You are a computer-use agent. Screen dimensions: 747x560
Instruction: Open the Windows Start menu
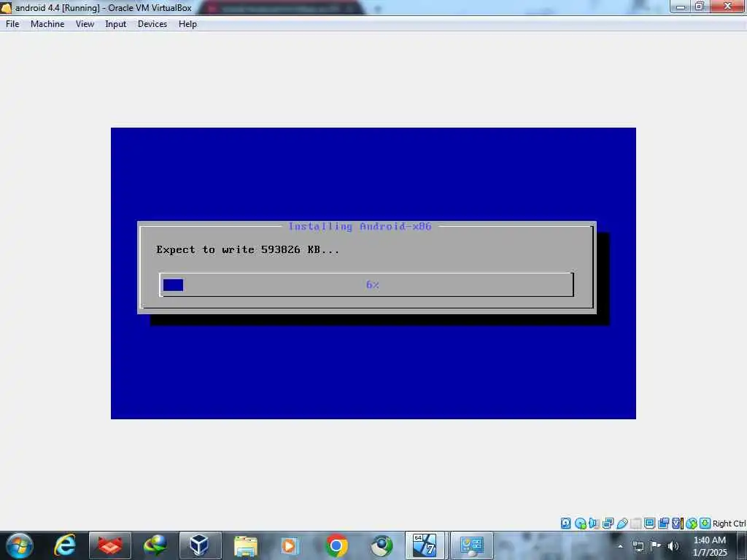pyautogui.click(x=20, y=545)
